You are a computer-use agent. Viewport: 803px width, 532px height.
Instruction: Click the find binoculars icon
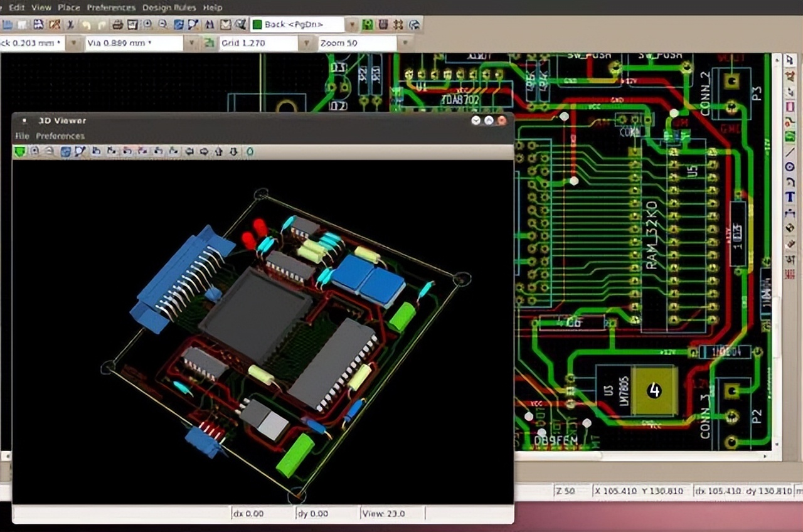click(210, 24)
